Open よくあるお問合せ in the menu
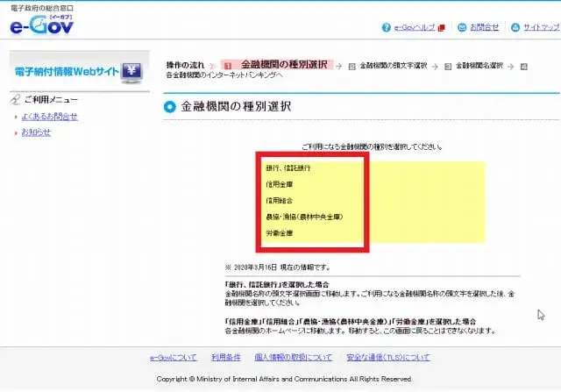The image size is (561, 392). pos(49,117)
